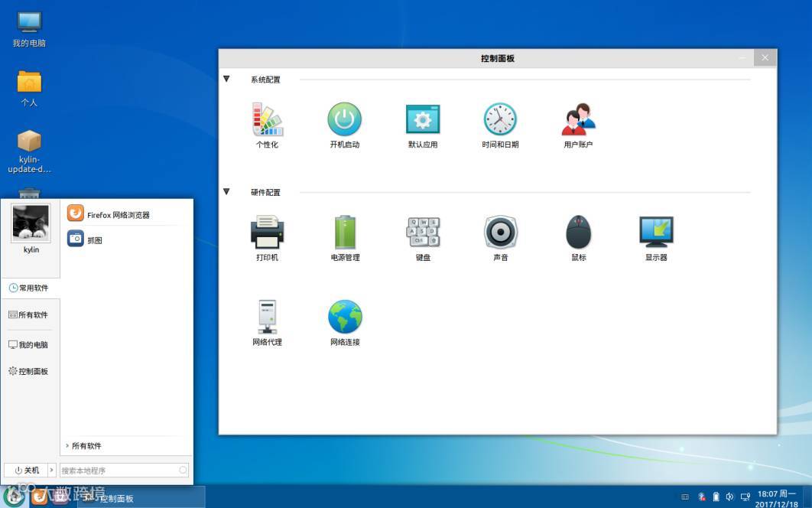Open kylin-update-d... package desktop icon
The width and height of the screenshot is (812, 508).
point(29,151)
